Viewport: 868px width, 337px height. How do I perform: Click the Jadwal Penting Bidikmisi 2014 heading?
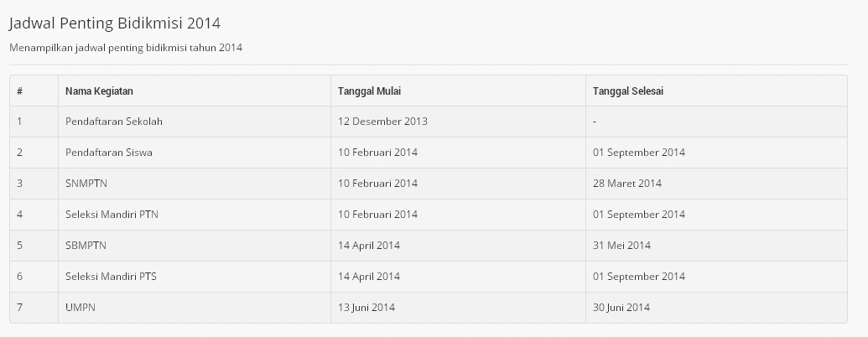point(115,23)
